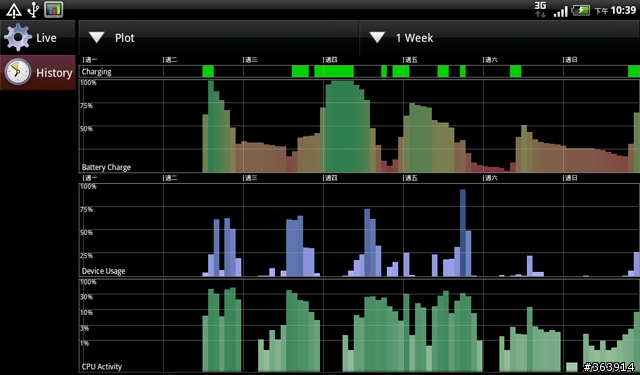Click the Battery Charge chart label
This screenshot has width=640, height=375.
point(106,167)
